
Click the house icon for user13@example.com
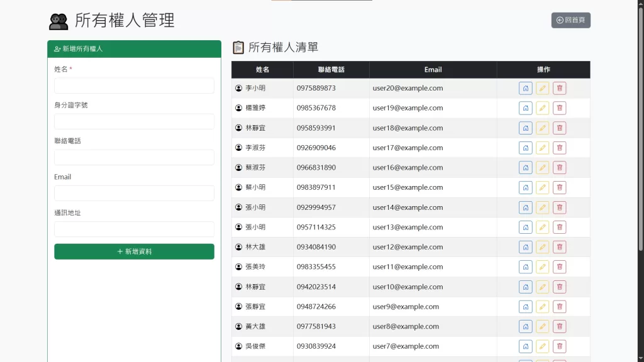pyautogui.click(x=525, y=228)
